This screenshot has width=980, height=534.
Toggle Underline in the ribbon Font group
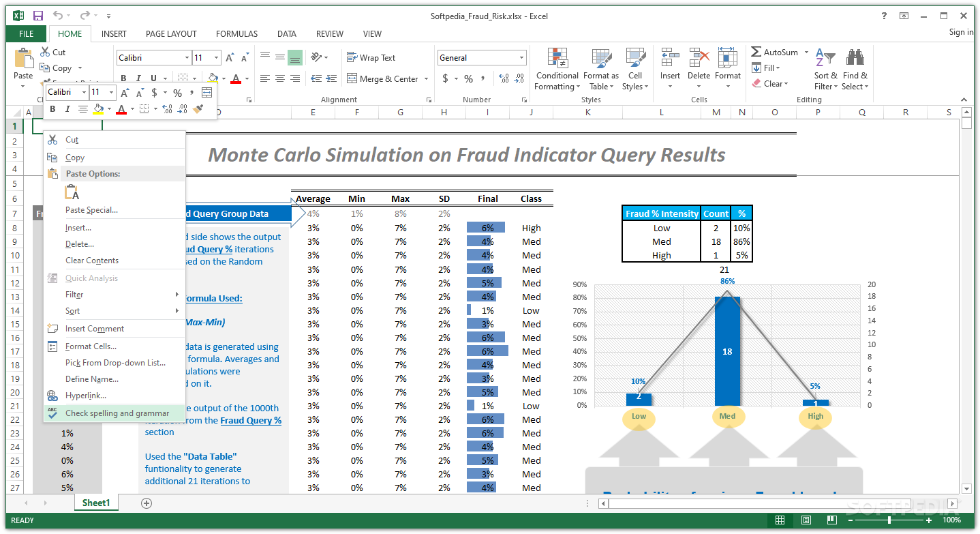point(154,78)
